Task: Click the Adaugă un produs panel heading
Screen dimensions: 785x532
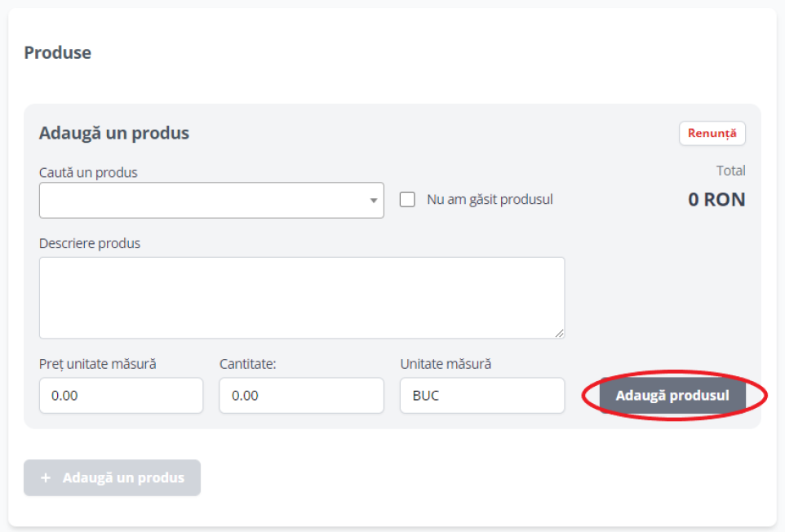Action: [114, 133]
